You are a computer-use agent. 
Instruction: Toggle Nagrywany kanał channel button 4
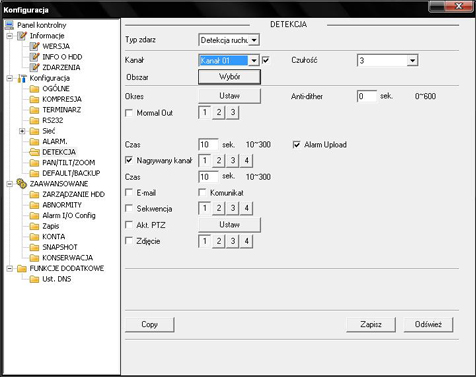click(246, 161)
